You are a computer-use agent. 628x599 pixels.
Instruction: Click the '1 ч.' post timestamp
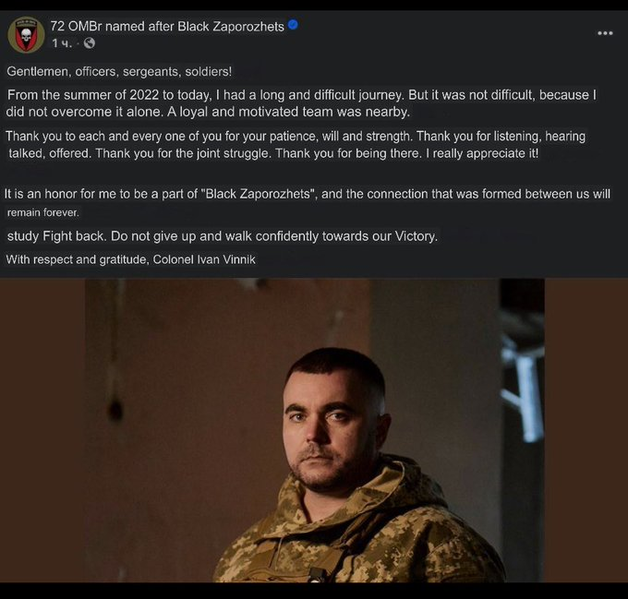[61, 43]
